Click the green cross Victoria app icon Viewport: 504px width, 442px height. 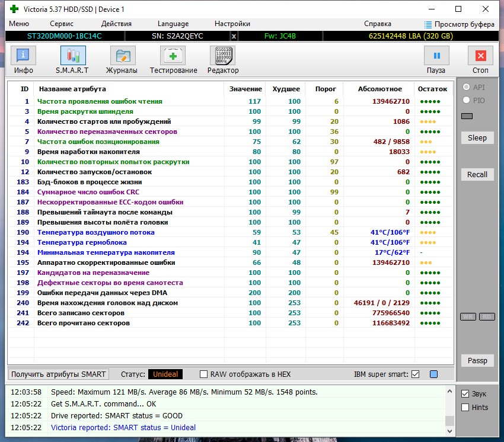click(x=14, y=9)
